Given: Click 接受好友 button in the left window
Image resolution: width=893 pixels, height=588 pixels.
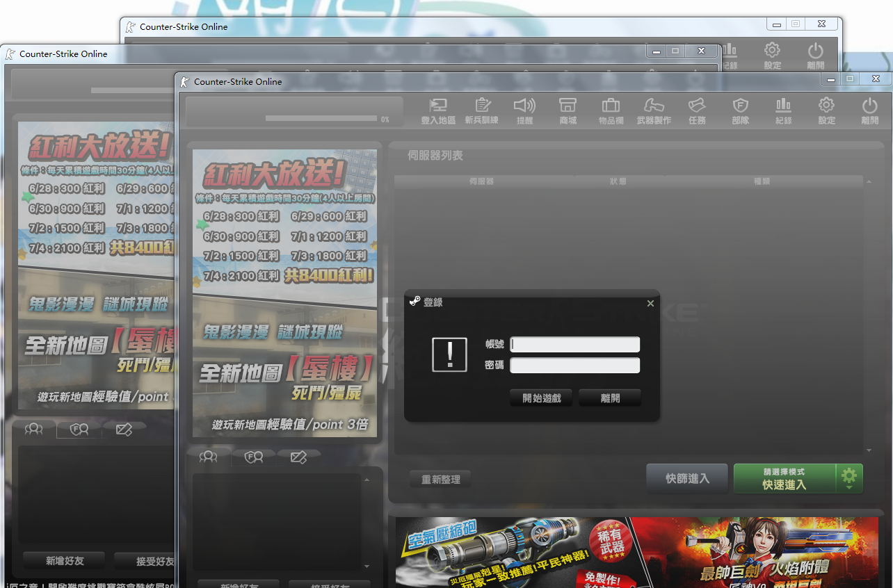Looking at the screenshot, I should [145, 560].
